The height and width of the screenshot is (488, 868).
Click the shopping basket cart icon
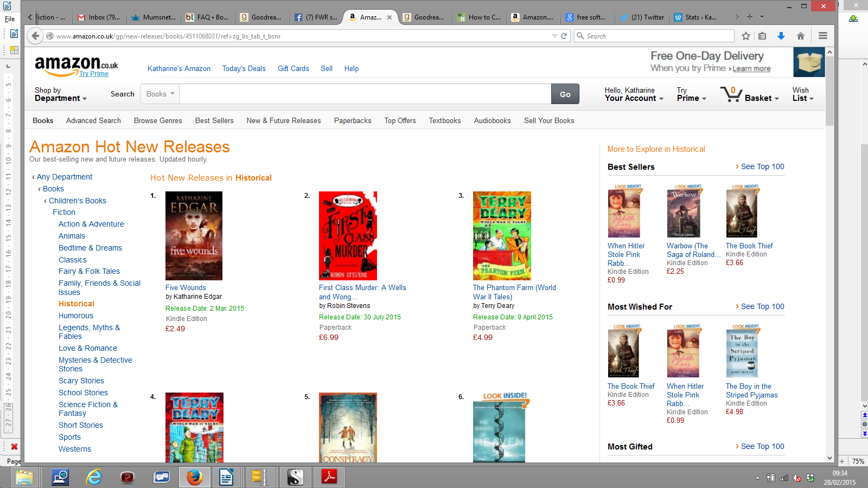[x=731, y=94]
